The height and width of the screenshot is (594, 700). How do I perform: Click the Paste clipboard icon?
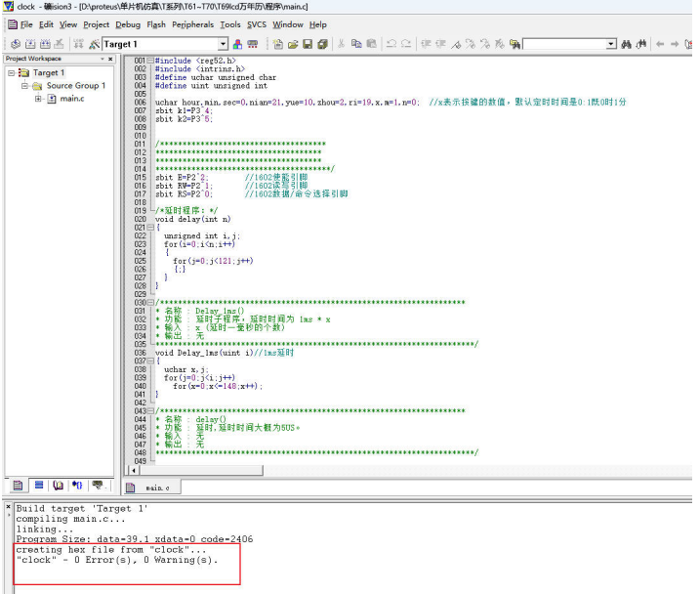[371, 44]
